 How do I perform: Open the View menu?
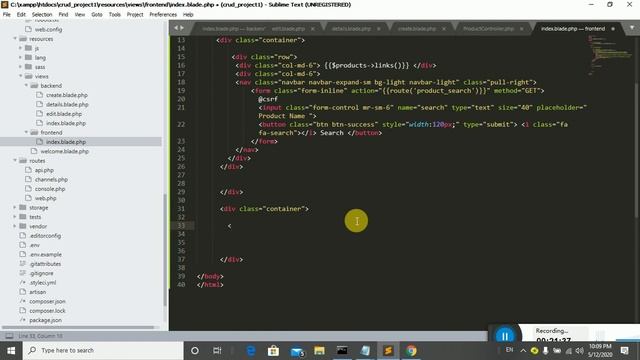80,14
